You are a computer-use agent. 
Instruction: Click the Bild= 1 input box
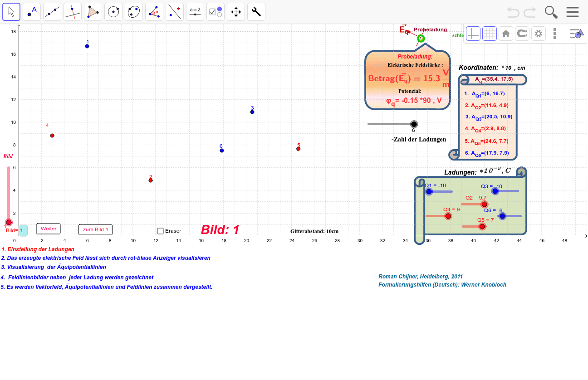tap(23, 230)
